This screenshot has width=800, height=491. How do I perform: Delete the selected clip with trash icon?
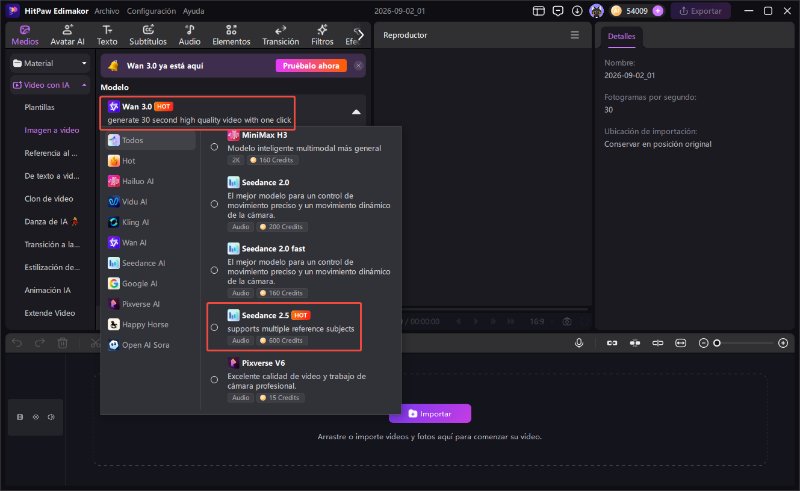point(62,343)
